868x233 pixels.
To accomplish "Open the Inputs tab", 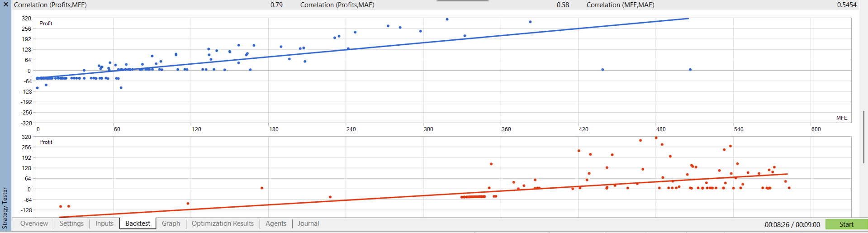I will point(104,223).
